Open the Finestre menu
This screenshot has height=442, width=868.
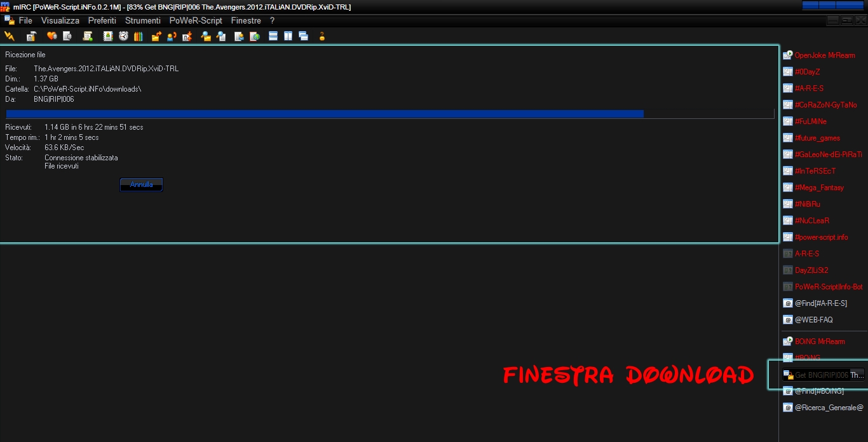[x=246, y=20]
